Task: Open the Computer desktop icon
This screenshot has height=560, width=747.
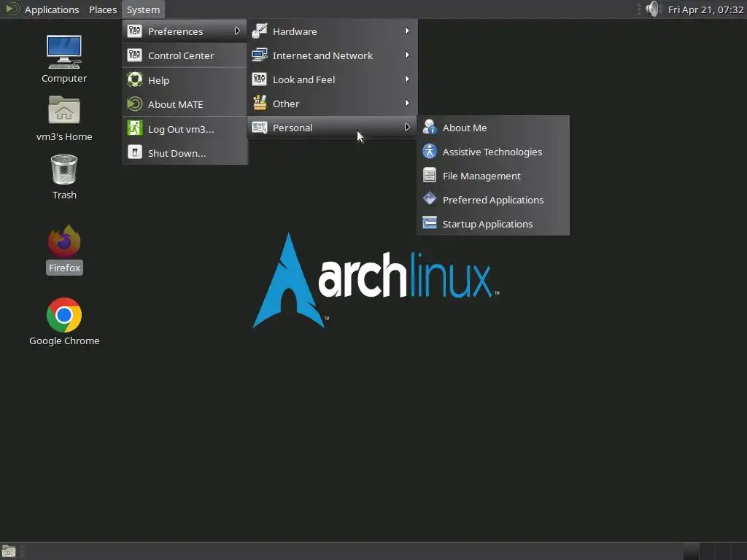Action: (x=64, y=52)
